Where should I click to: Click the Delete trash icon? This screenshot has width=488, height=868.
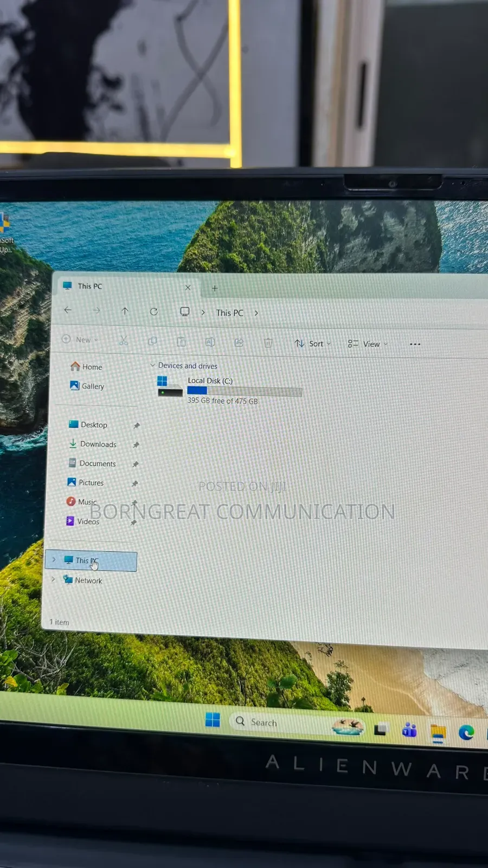[268, 343]
